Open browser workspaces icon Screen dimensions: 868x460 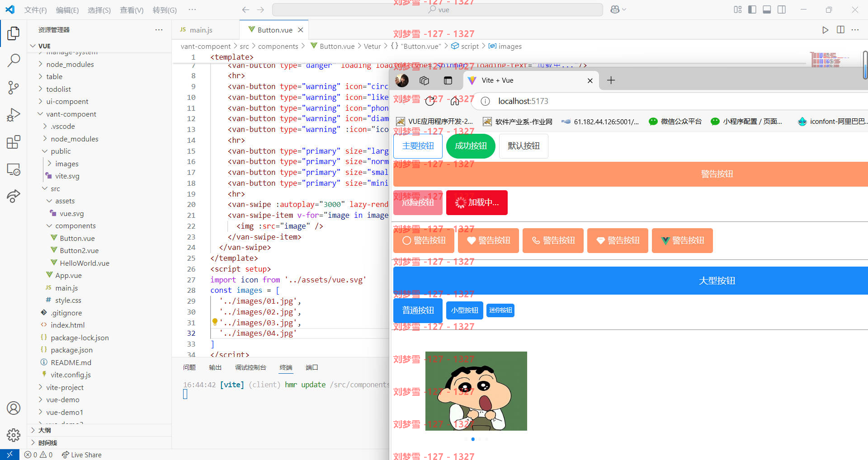tap(424, 80)
